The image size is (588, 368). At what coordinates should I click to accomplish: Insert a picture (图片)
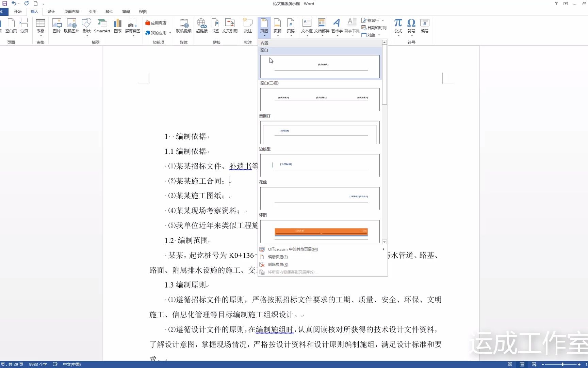click(x=56, y=26)
